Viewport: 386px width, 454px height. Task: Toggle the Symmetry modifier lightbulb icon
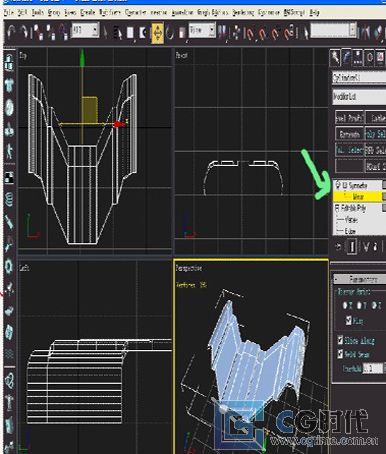338,184
